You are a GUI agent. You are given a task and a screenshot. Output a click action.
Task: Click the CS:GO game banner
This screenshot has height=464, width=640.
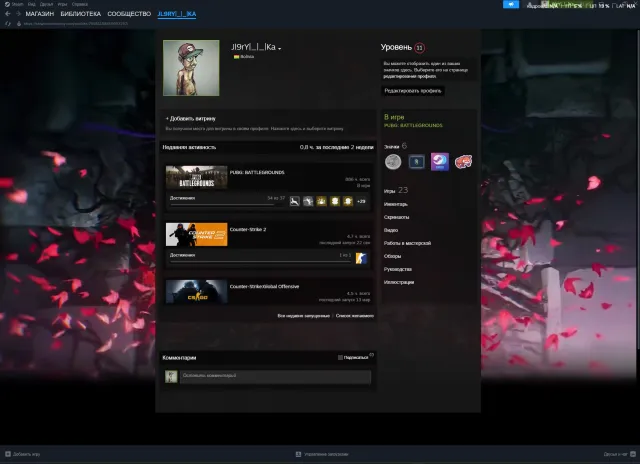(x=196, y=291)
